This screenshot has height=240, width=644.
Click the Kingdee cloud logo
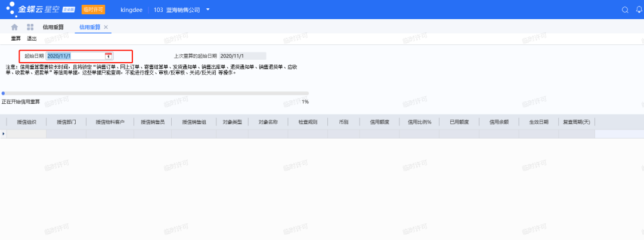(41, 10)
